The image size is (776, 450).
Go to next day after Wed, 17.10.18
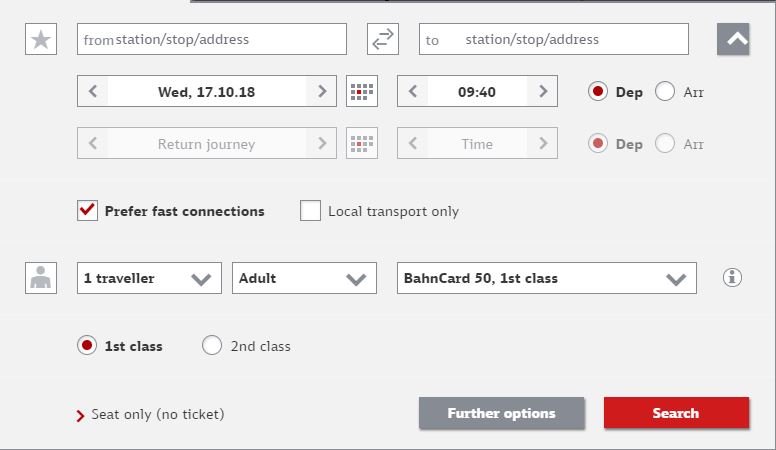[x=322, y=91]
